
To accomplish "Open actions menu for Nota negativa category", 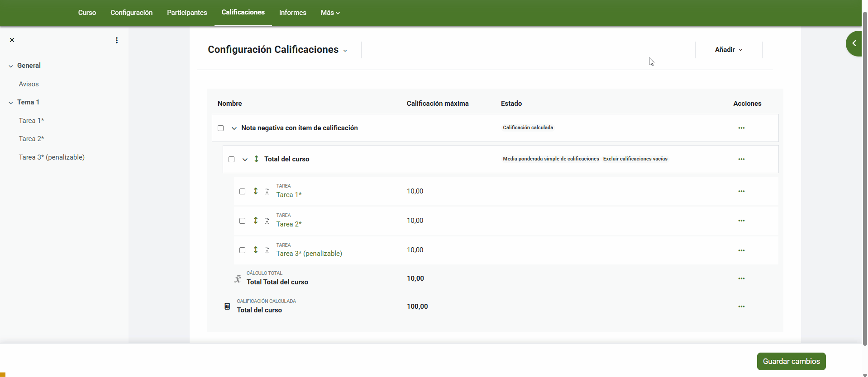I will 741,128.
